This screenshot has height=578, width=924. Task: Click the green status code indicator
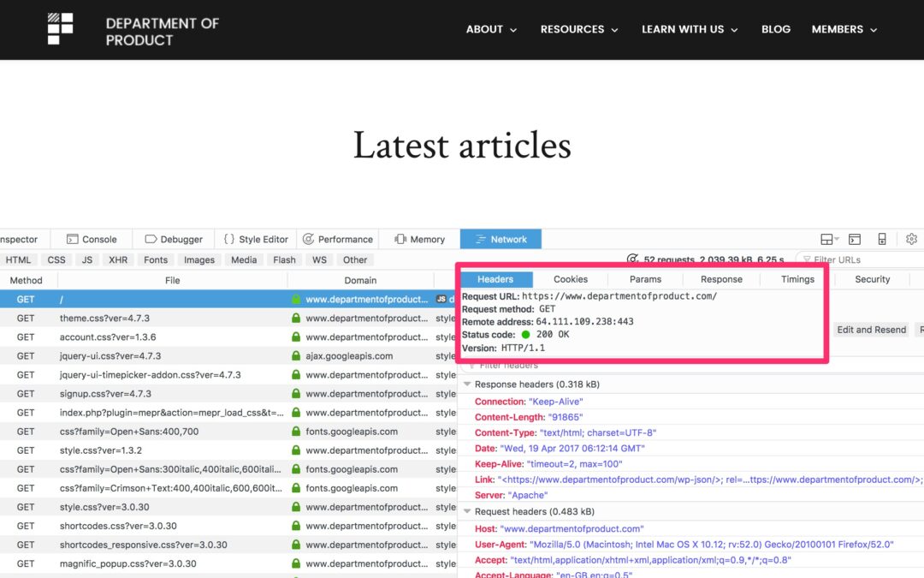pyautogui.click(x=525, y=335)
